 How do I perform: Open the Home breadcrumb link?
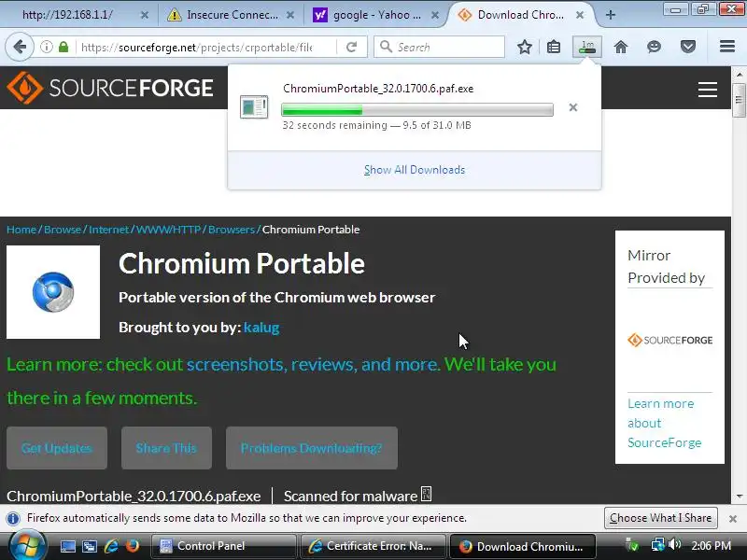[x=21, y=230]
